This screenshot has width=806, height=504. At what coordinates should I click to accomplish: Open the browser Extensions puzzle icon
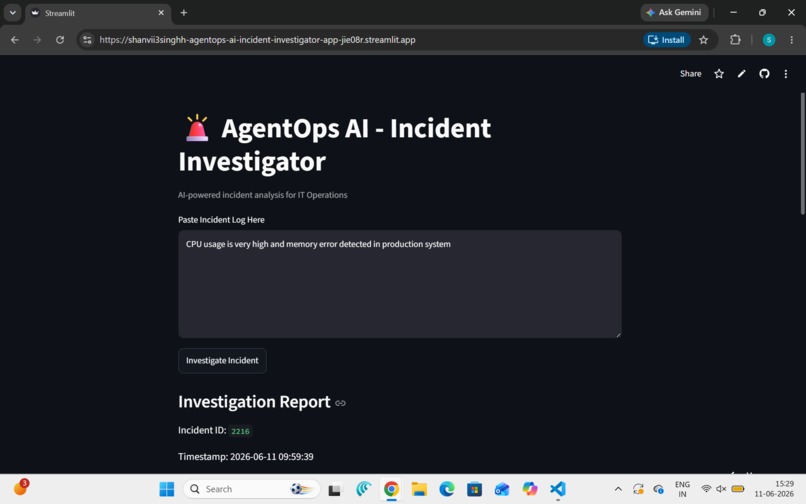click(735, 40)
